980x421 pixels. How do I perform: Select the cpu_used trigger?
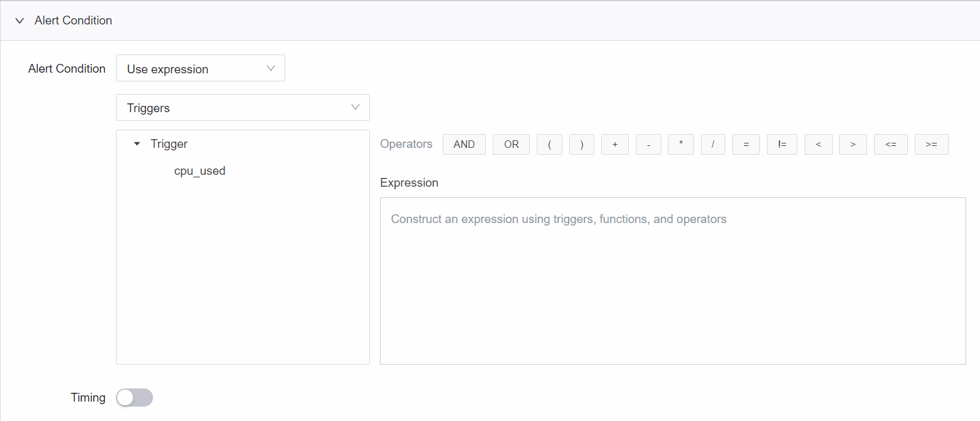coord(199,170)
